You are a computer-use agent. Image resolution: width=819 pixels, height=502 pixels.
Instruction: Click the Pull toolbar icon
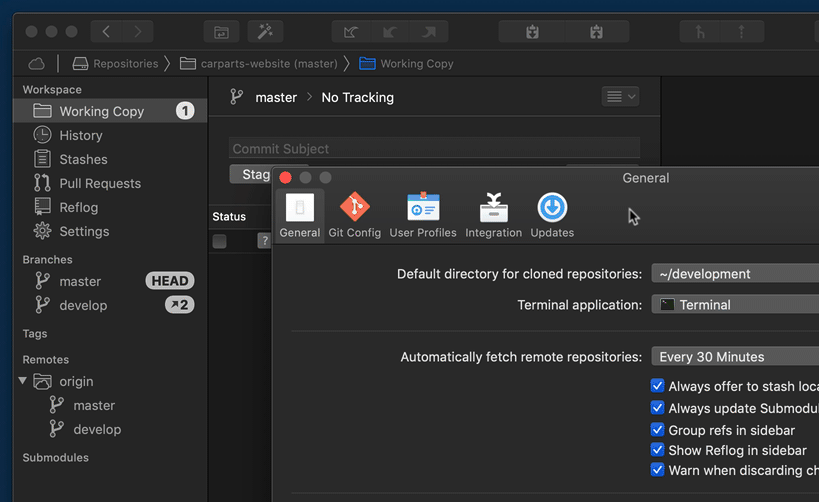(x=390, y=32)
